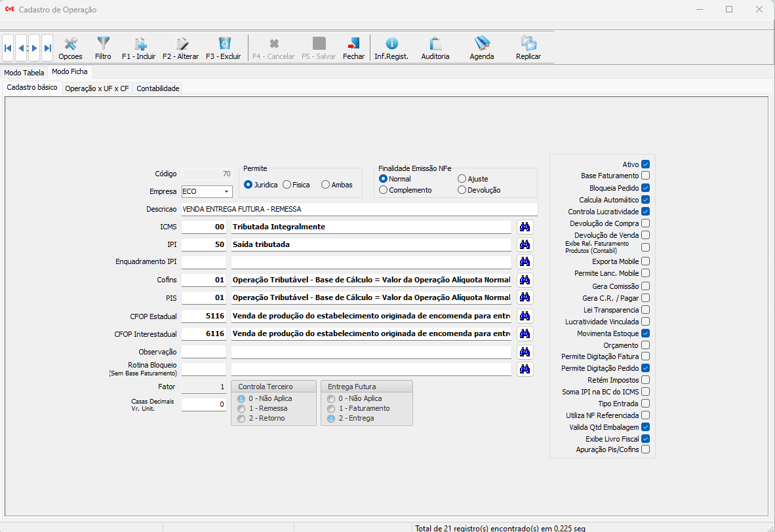Image resolution: width=775 pixels, height=532 pixels.
Task: Enable the Gera Comissão checkbox
Action: tap(646, 286)
